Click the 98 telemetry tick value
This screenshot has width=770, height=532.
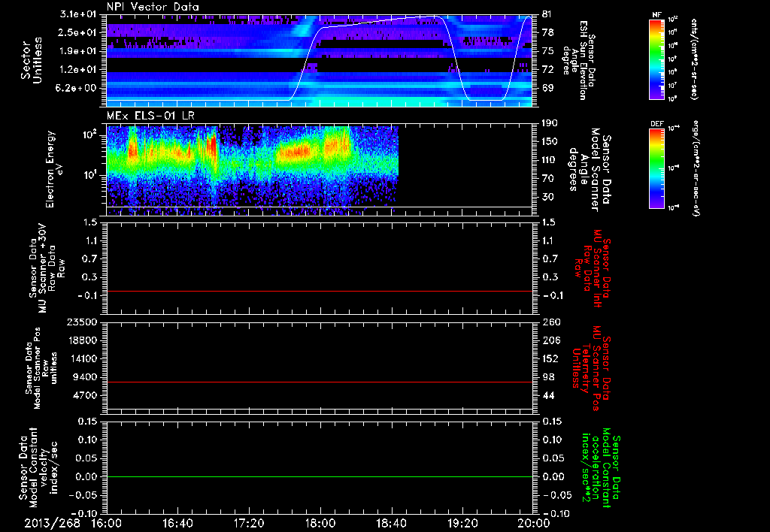pyautogui.click(x=547, y=377)
